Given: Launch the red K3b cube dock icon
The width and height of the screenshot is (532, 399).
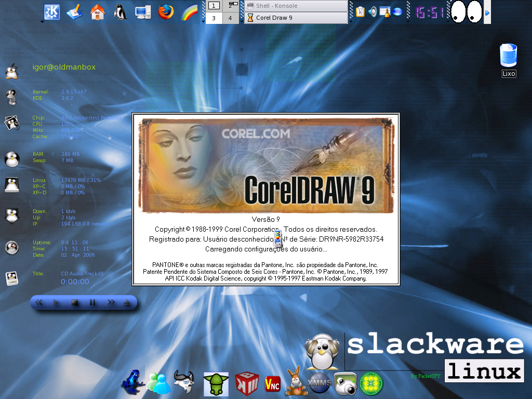Looking at the screenshot, I should [247, 383].
